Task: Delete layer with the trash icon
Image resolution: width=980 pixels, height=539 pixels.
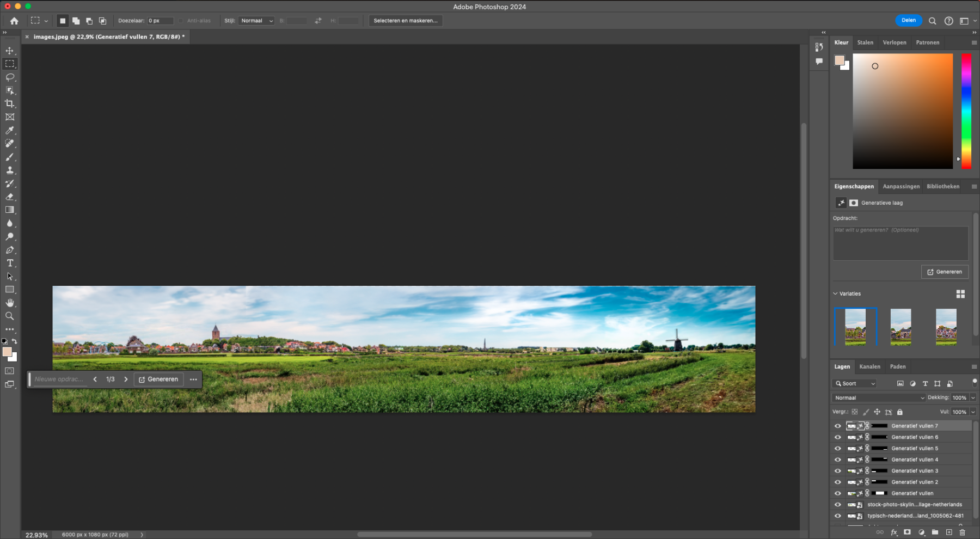Action: pyautogui.click(x=962, y=532)
